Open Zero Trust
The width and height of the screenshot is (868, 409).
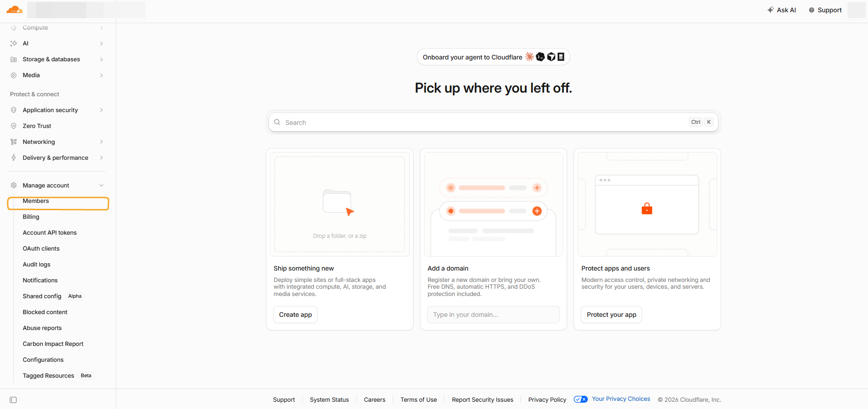(37, 126)
